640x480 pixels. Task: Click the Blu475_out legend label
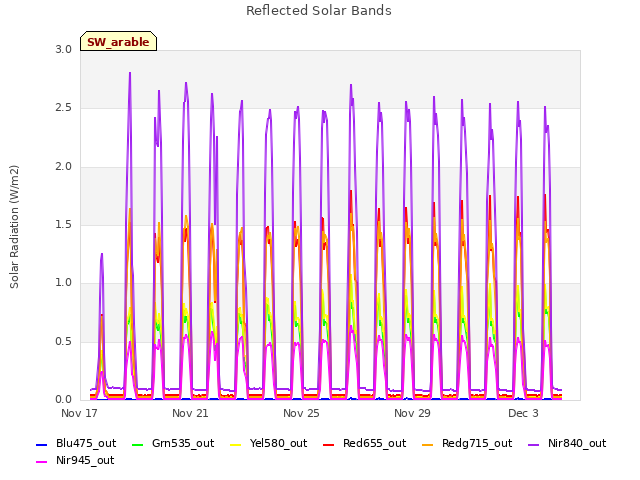pos(86,443)
